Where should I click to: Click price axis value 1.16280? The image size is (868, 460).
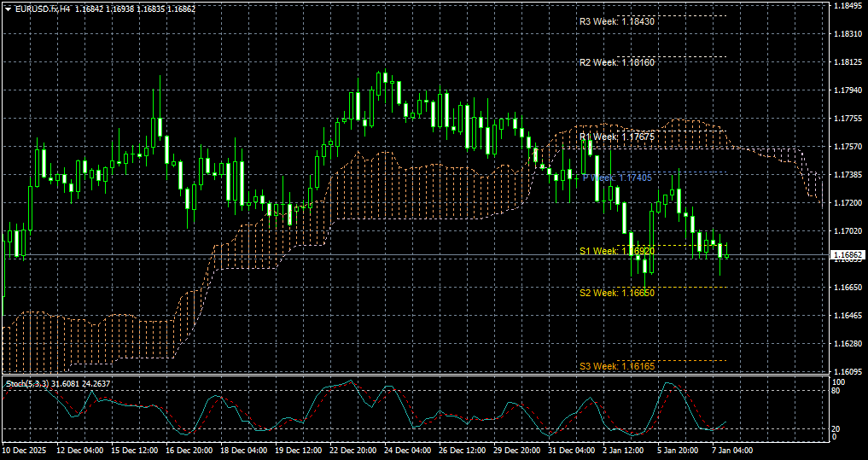[x=848, y=344]
